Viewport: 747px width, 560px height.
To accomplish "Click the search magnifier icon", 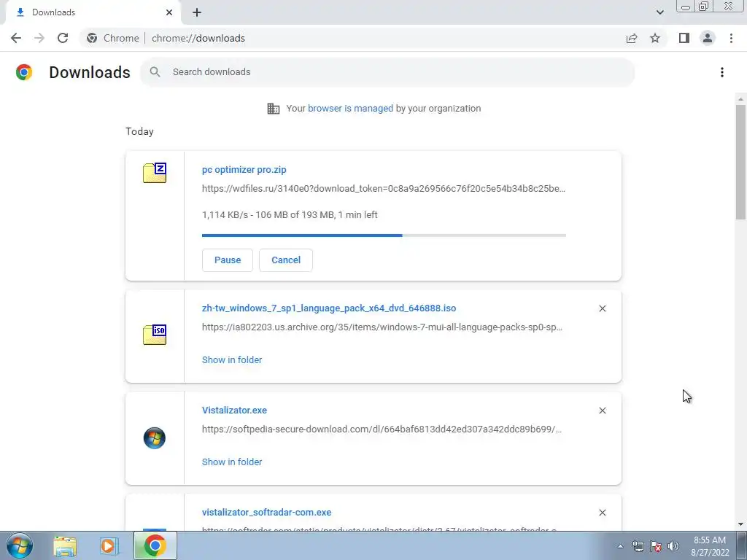I will pyautogui.click(x=155, y=72).
